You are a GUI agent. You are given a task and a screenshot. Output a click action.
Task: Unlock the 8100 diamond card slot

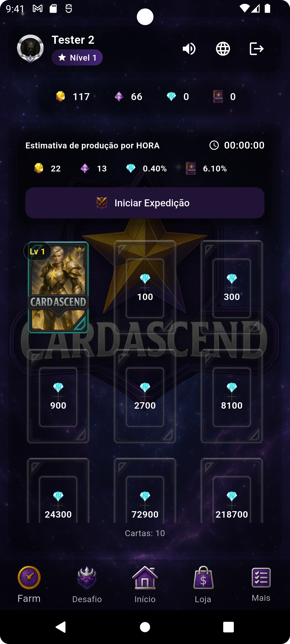(x=232, y=396)
